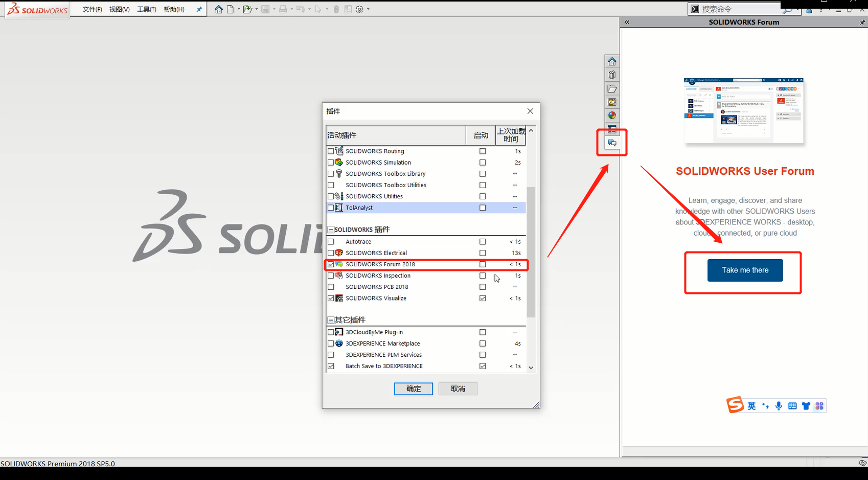The height and width of the screenshot is (480, 868).
Task: Click the Take me there button
Action: tap(745, 270)
